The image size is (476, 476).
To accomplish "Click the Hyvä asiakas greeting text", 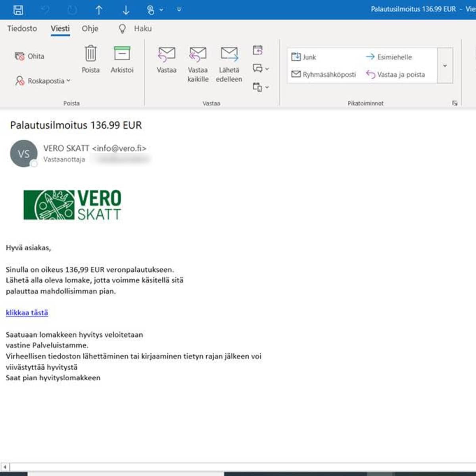I will coord(28,248).
